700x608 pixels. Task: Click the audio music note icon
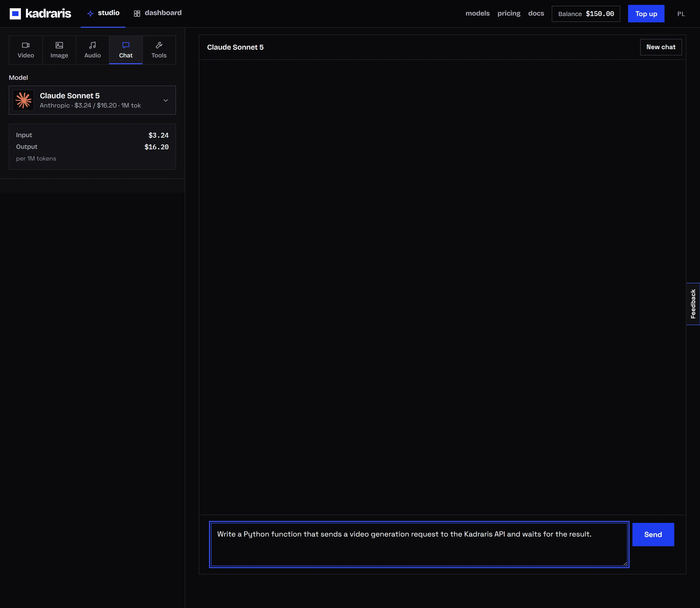point(93,45)
